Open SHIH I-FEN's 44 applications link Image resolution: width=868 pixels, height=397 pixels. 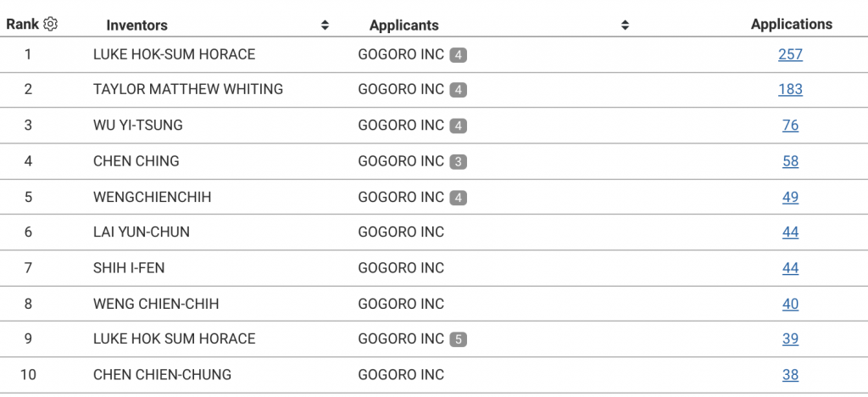point(791,268)
